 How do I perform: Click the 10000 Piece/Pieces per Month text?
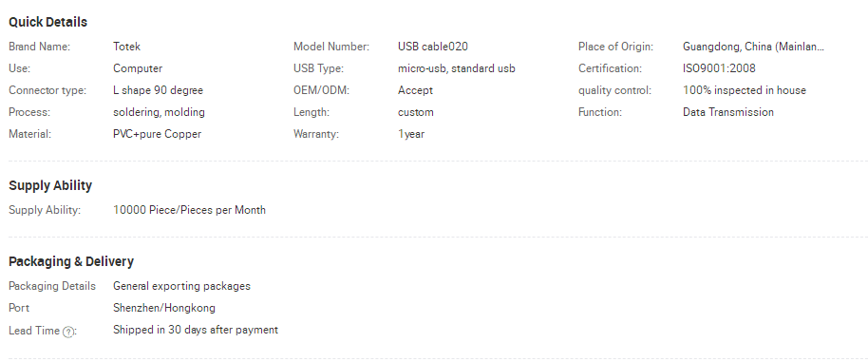(x=189, y=210)
